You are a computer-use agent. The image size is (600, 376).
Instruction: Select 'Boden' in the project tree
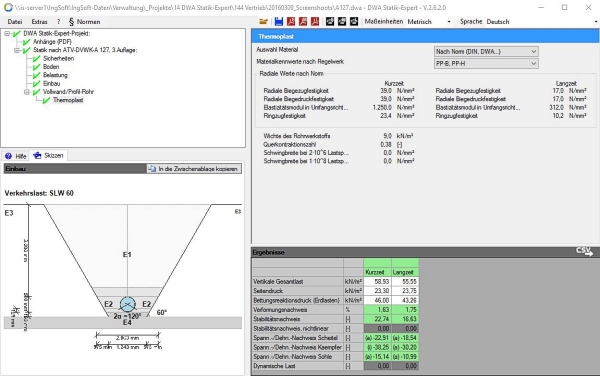coord(51,67)
